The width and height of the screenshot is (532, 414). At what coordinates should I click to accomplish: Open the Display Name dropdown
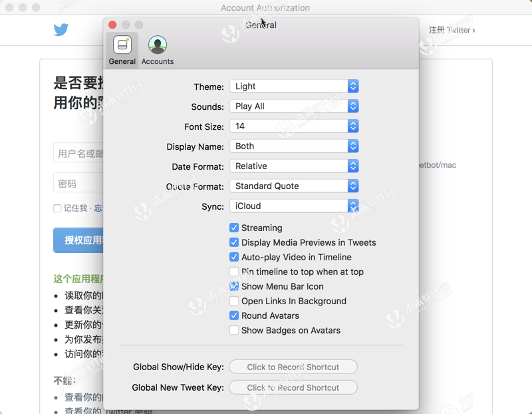[x=294, y=146]
